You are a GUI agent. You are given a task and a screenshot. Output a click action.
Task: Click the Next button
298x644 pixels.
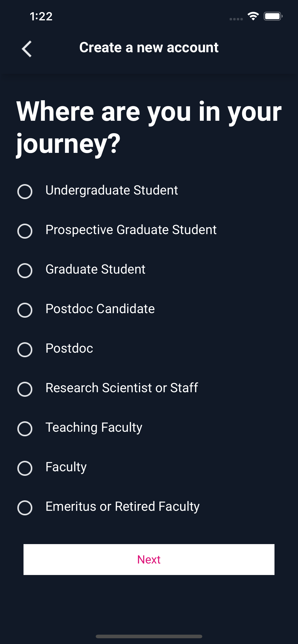[x=149, y=559]
